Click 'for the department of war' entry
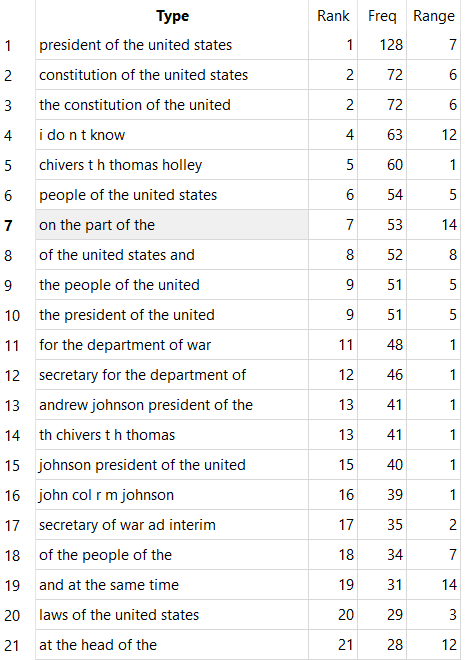 click(x=172, y=345)
